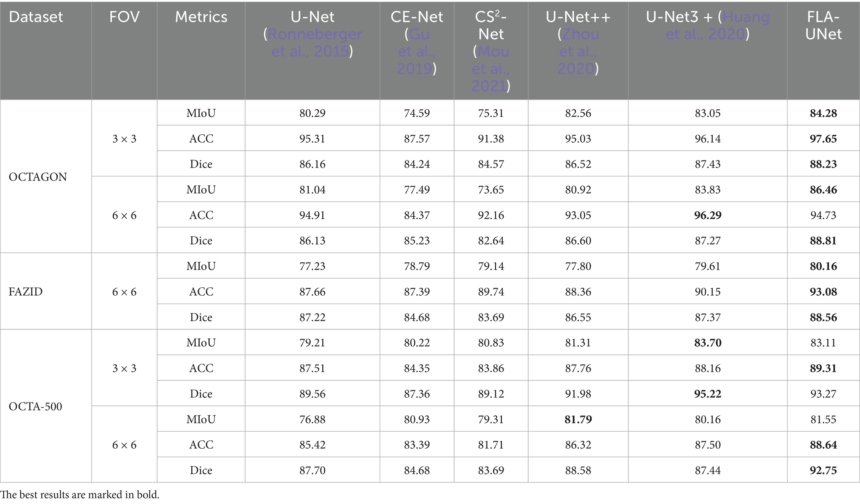Select the bold 92.75 Dice value
This screenshot has height=504, width=860.
pos(823,470)
